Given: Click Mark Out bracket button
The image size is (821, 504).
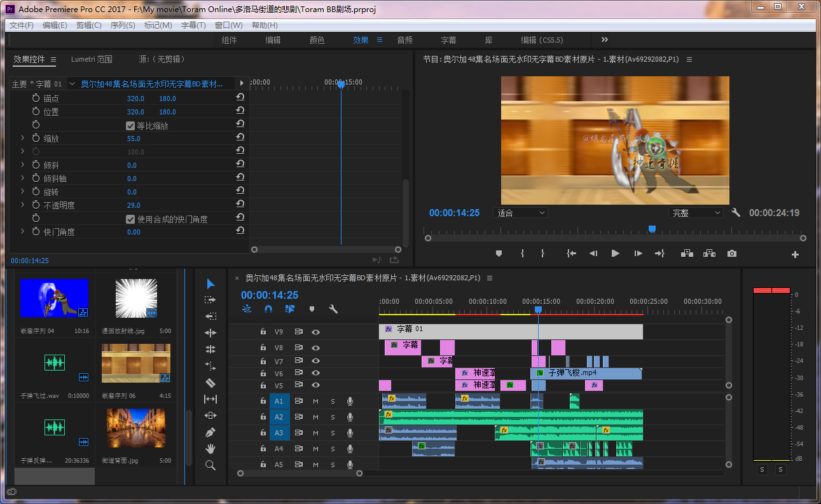Looking at the screenshot, I should pos(542,254).
